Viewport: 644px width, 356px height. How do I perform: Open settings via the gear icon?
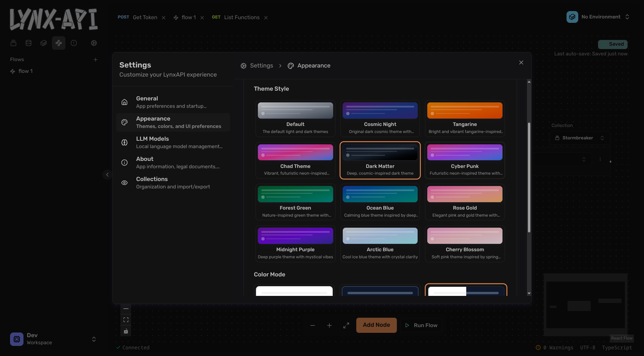pyautogui.click(x=94, y=43)
